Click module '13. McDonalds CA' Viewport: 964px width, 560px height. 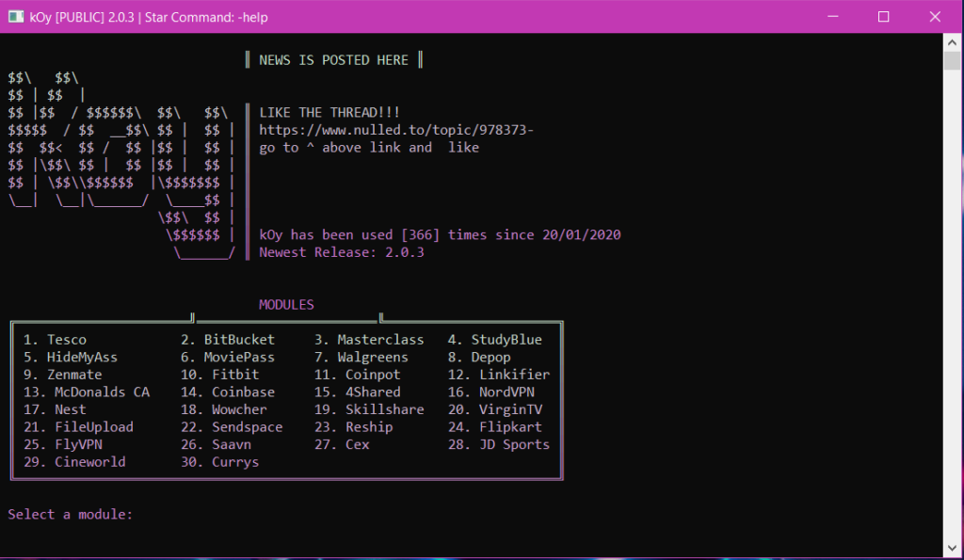tap(87, 392)
